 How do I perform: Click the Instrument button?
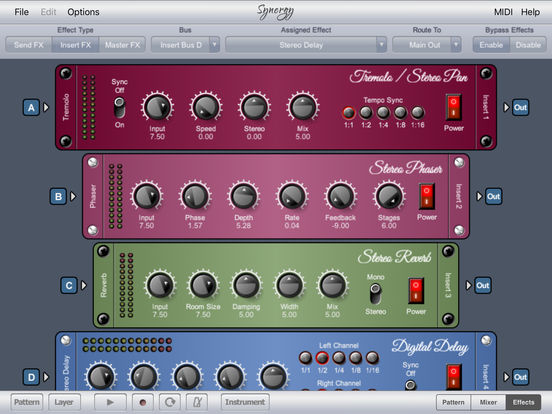pos(245,402)
